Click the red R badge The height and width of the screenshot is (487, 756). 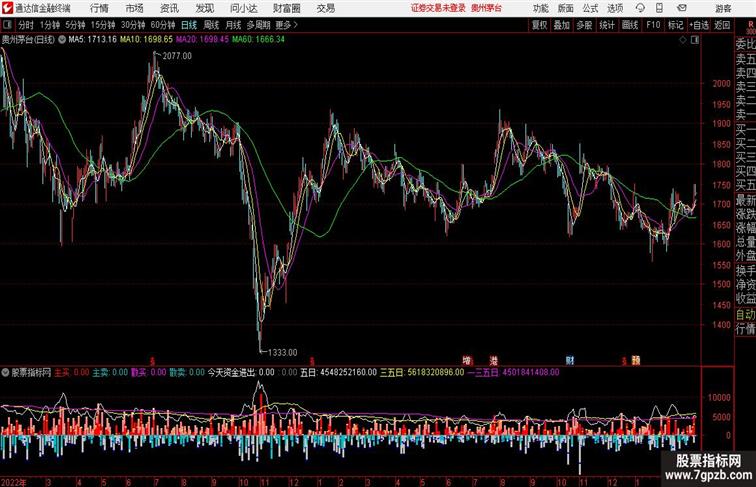coord(751,24)
